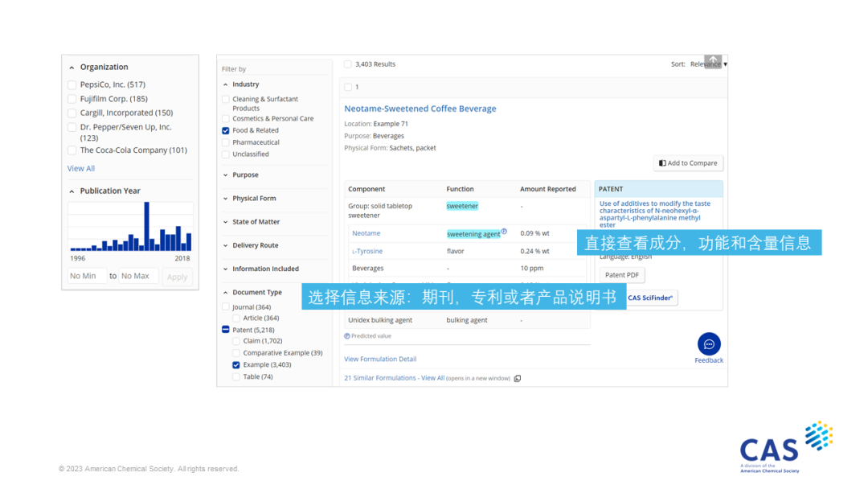Image resolution: width=868 pixels, height=489 pixels.
Task: Click the 0.09 % wt amount value
Action: [534, 233]
